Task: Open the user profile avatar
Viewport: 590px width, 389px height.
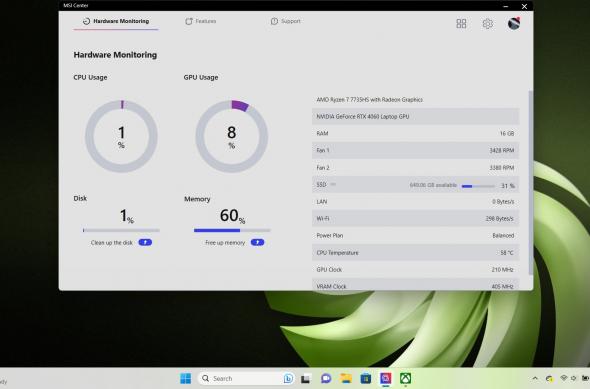Action: tap(514, 23)
